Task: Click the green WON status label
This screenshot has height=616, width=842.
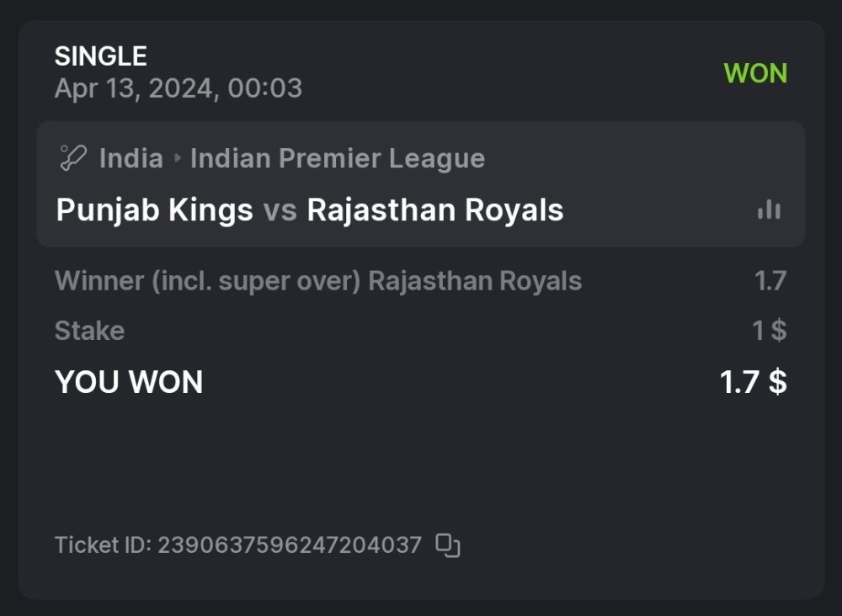Action: pyautogui.click(x=755, y=73)
